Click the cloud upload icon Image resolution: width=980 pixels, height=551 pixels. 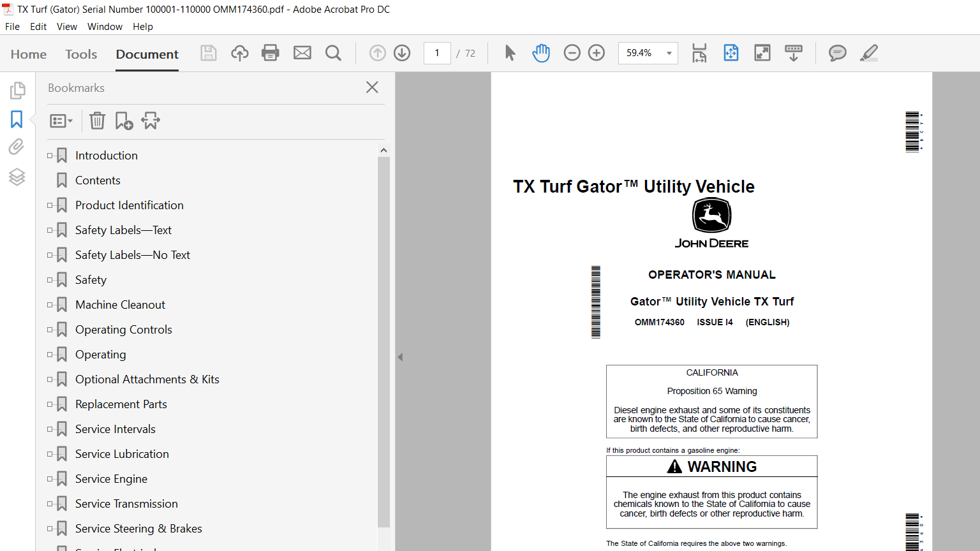240,53
